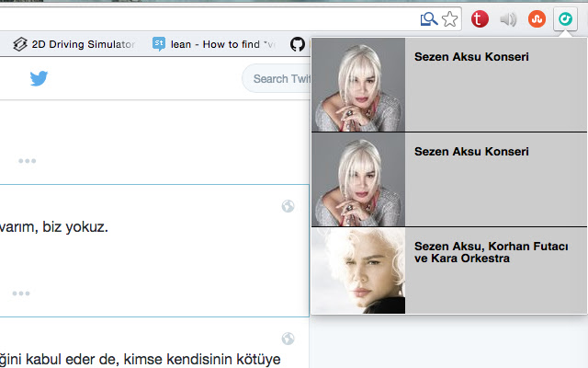
Task: Select tweet text 'kimse kendisinin kötüye'
Action: tap(202, 359)
